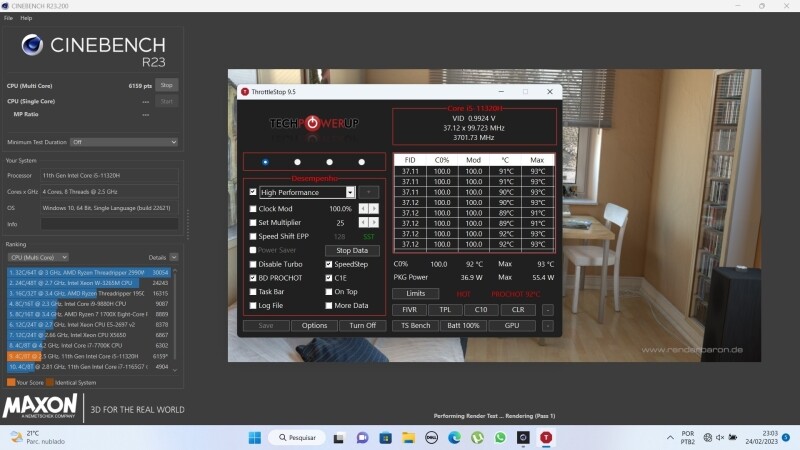The image size is (800, 450).
Task: Click the Info text field
Action: 110,224
